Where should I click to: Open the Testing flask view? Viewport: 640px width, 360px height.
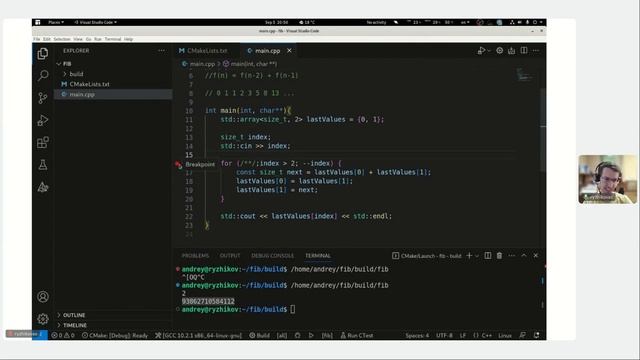pos(43,165)
